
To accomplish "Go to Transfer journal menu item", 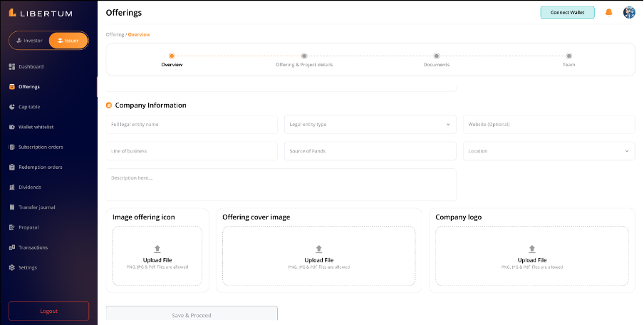I will pyautogui.click(x=36, y=207).
